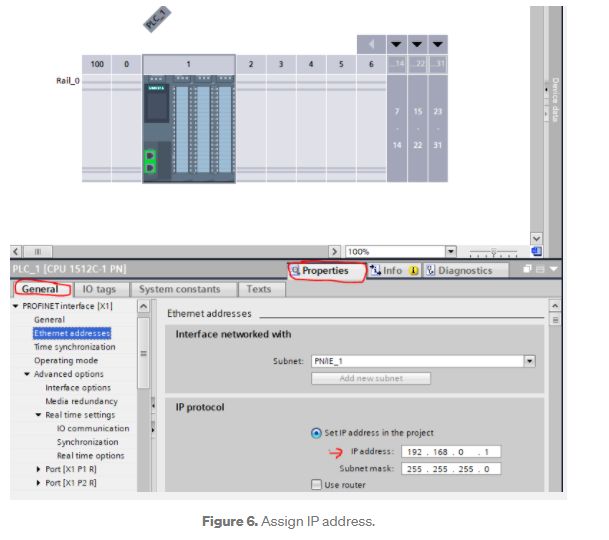609x540 pixels.
Task: Collapse inspector window with down arrow
Action: 553,269
